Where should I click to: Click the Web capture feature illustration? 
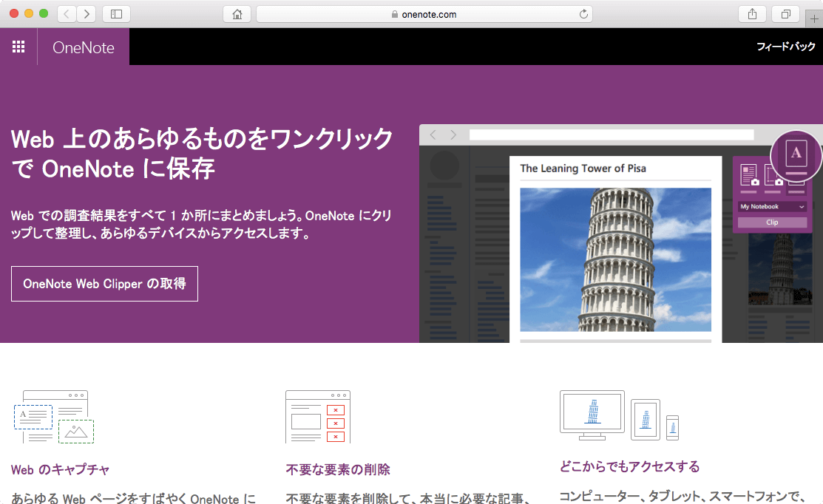point(53,418)
